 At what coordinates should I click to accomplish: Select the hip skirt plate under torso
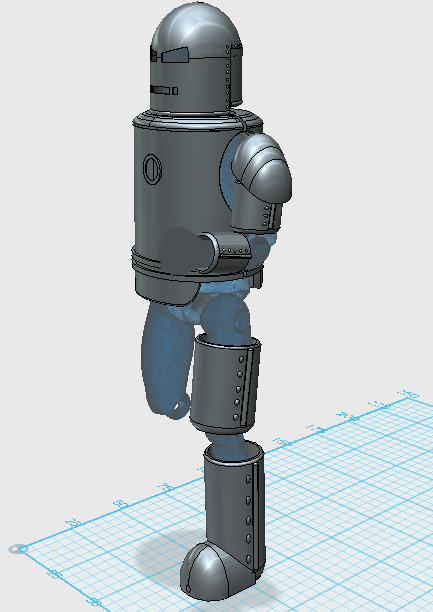pyautogui.click(x=166, y=290)
